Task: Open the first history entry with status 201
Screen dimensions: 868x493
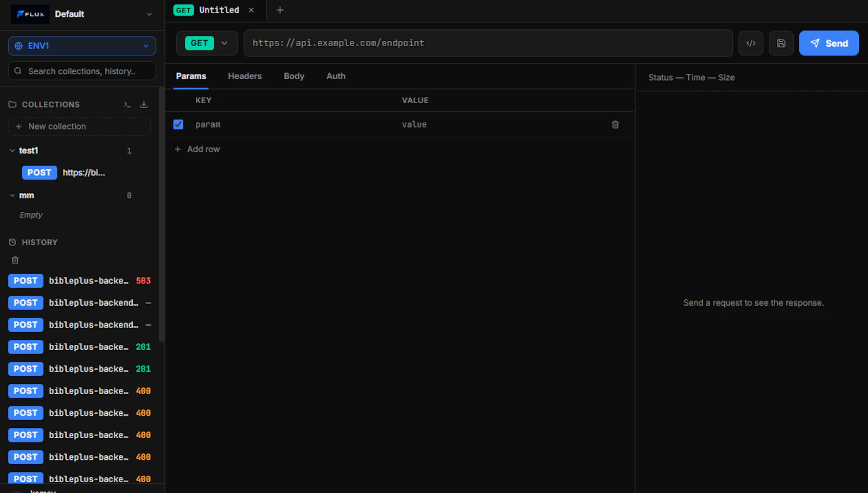Action: point(80,347)
